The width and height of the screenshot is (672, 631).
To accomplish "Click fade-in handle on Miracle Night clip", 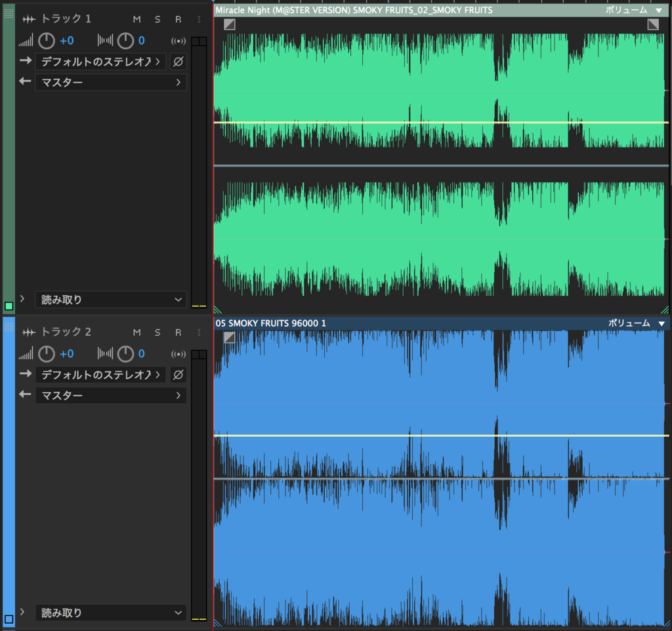I will click(229, 24).
